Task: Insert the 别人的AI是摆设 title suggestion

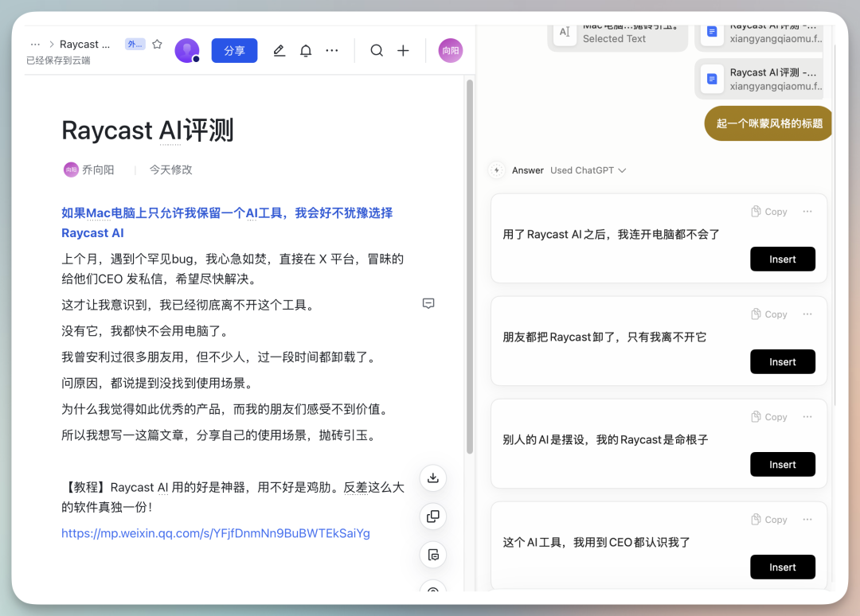Action: point(782,465)
